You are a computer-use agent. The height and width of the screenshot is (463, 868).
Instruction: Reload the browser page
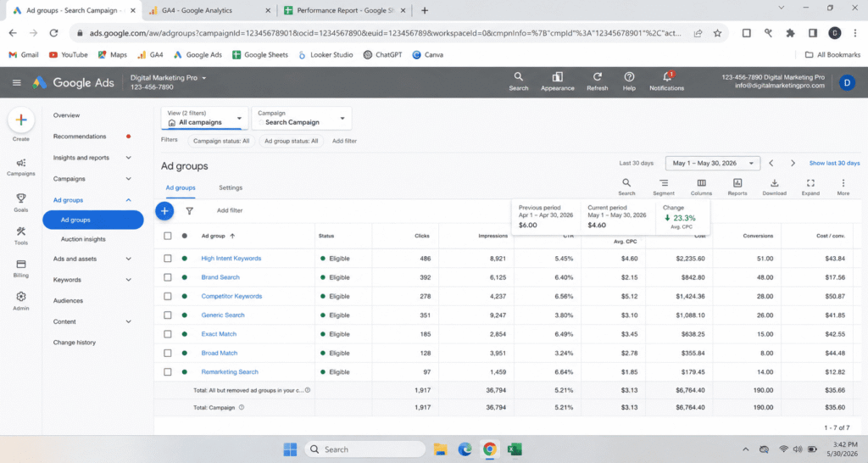(x=53, y=33)
